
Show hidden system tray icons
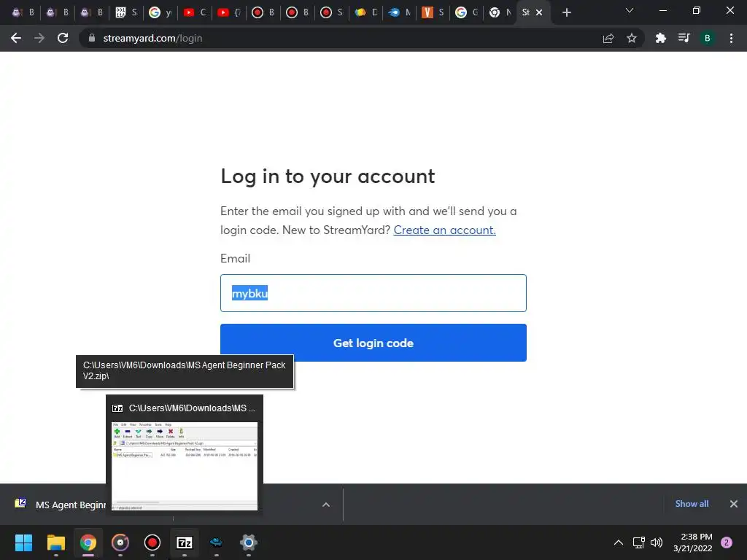click(619, 542)
